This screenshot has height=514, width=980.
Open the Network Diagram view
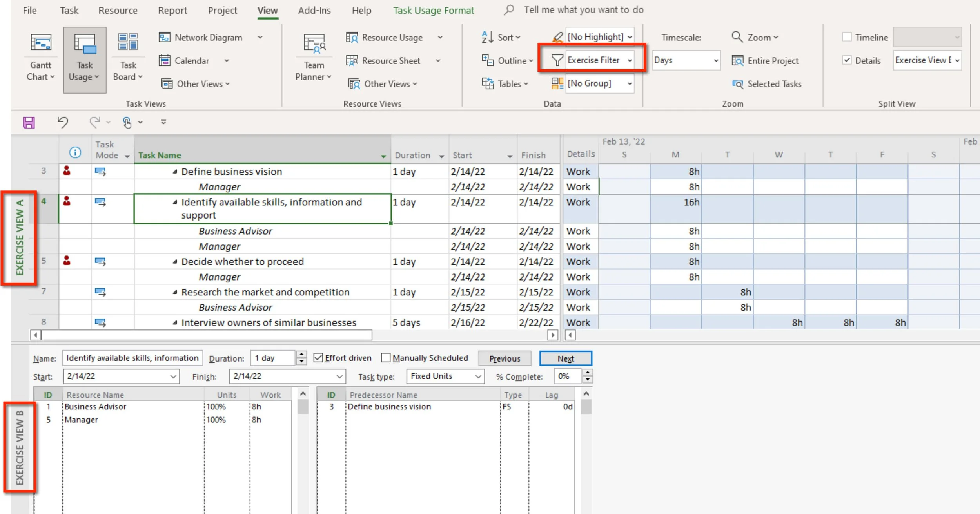[208, 38]
